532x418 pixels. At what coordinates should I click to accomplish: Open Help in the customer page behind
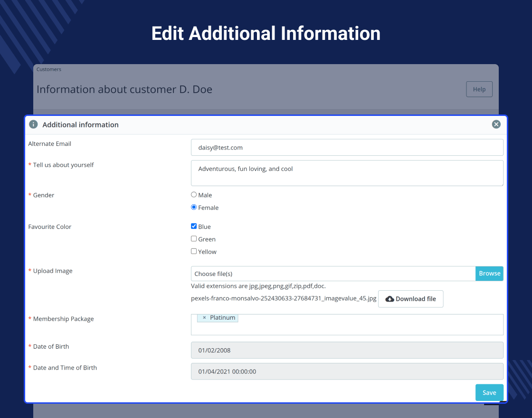click(479, 89)
